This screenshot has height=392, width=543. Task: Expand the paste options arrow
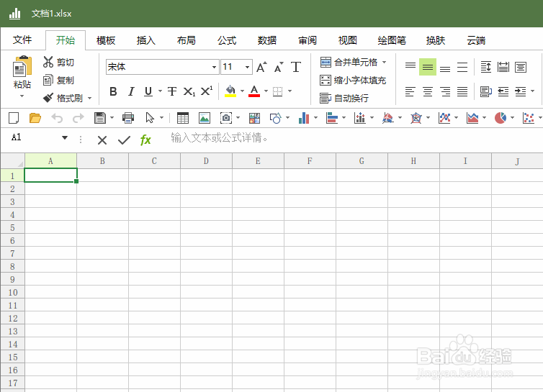tap(22, 96)
